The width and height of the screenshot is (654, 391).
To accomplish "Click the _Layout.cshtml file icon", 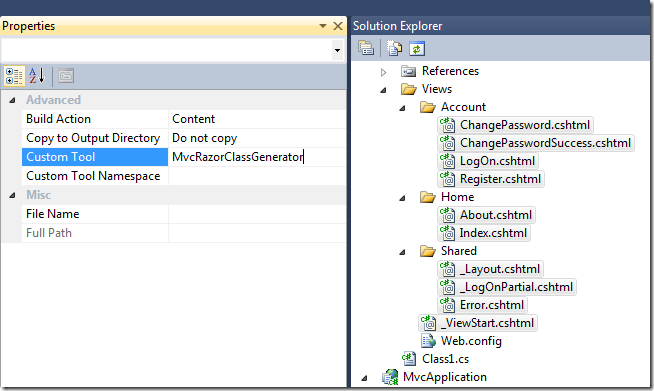I will pyautogui.click(x=448, y=269).
